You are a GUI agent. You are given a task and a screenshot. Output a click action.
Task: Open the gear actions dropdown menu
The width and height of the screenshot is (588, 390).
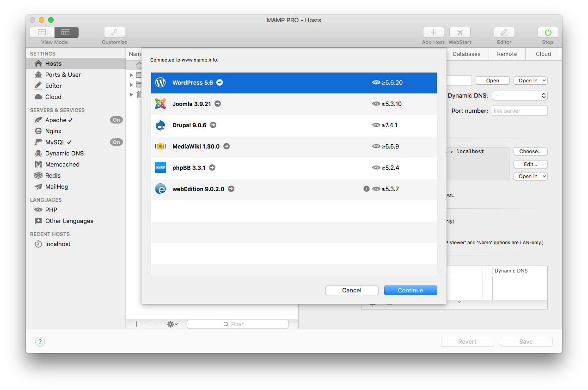[172, 324]
